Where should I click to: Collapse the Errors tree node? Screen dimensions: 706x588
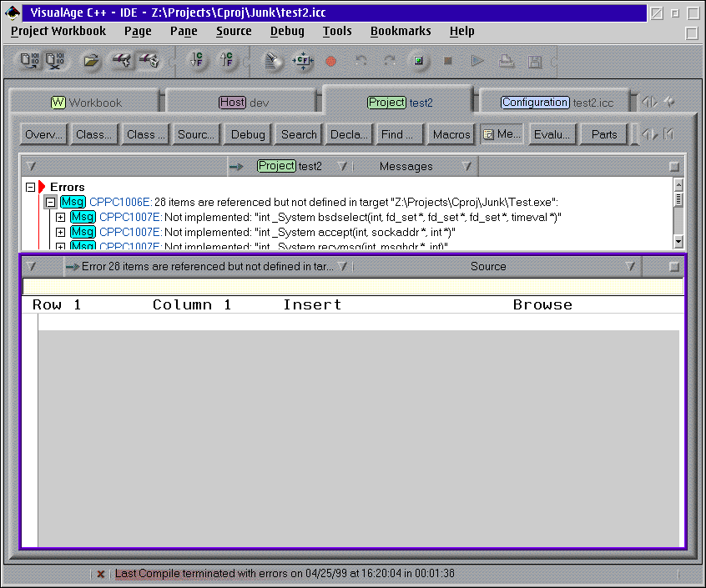pyautogui.click(x=31, y=187)
